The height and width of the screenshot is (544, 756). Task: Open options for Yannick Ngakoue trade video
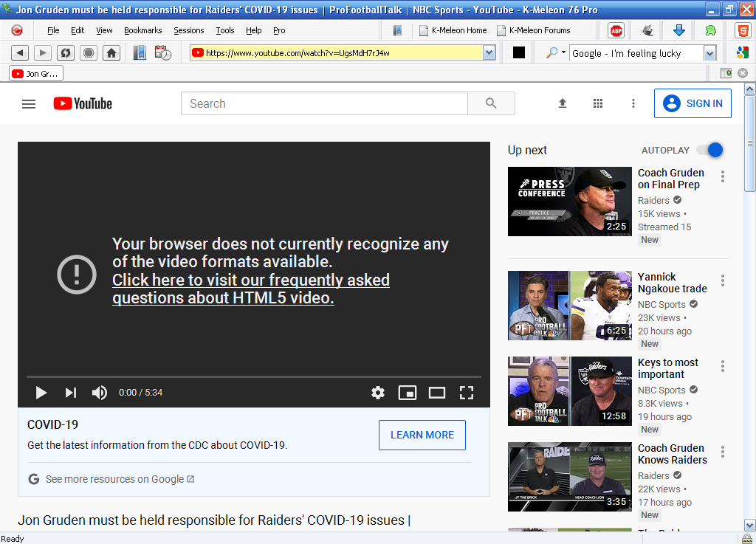(x=722, y=280)
